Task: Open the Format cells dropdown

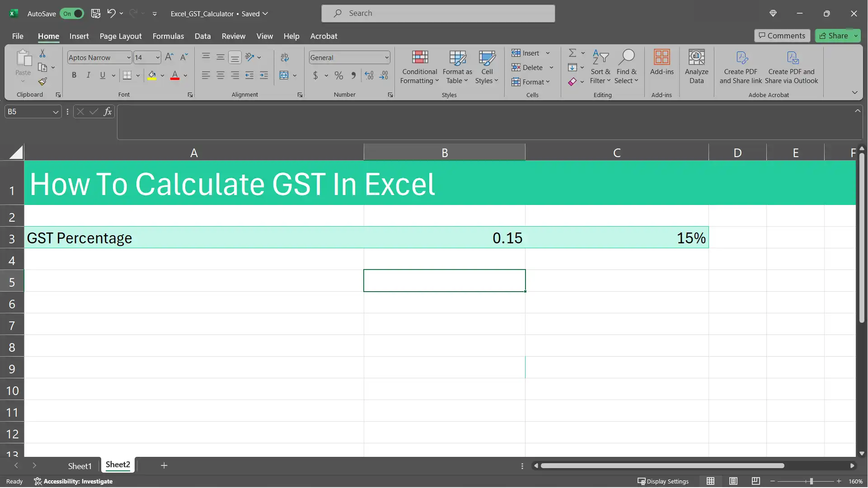Action: pyautogui.click(x=530, y=82)
